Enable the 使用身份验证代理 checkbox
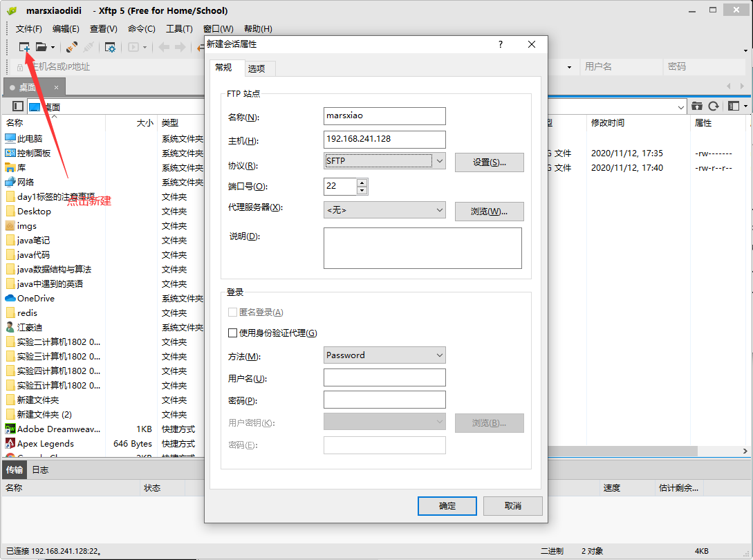The width and height of the screenshot is (753, 560). pos(233,333)
